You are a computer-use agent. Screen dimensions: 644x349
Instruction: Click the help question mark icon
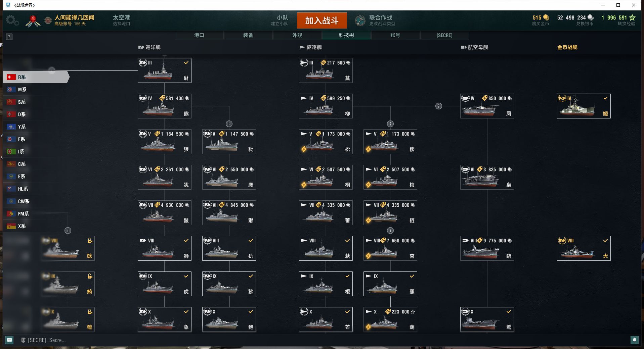(9, 37)
